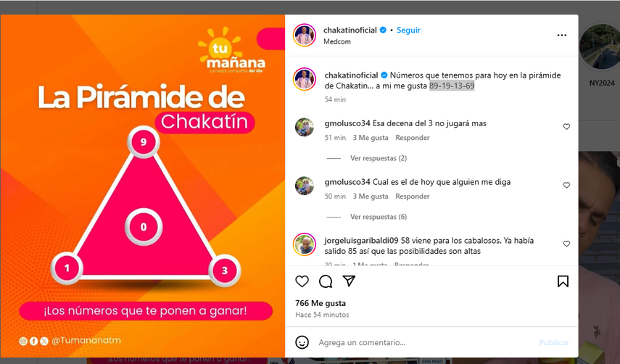Click Responder under 'Cual es el de hoy' comment
The image size is (620, 364).
point(413,196)
